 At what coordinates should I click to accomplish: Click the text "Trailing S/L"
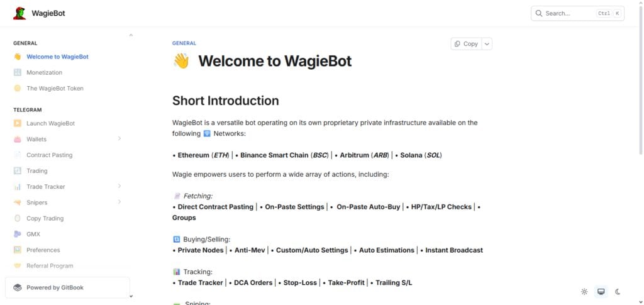click(394, 282)
